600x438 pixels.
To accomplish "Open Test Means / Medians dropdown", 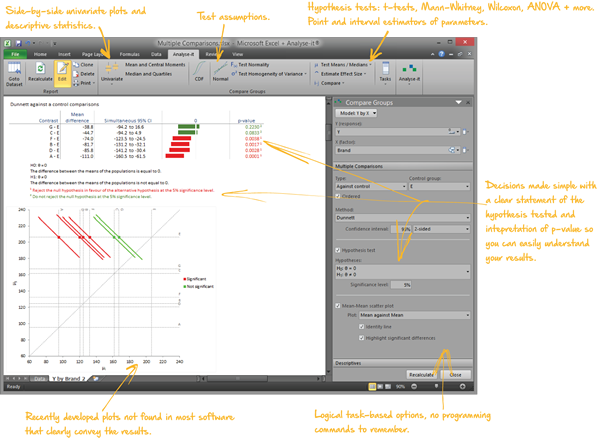I will point(343,65).
